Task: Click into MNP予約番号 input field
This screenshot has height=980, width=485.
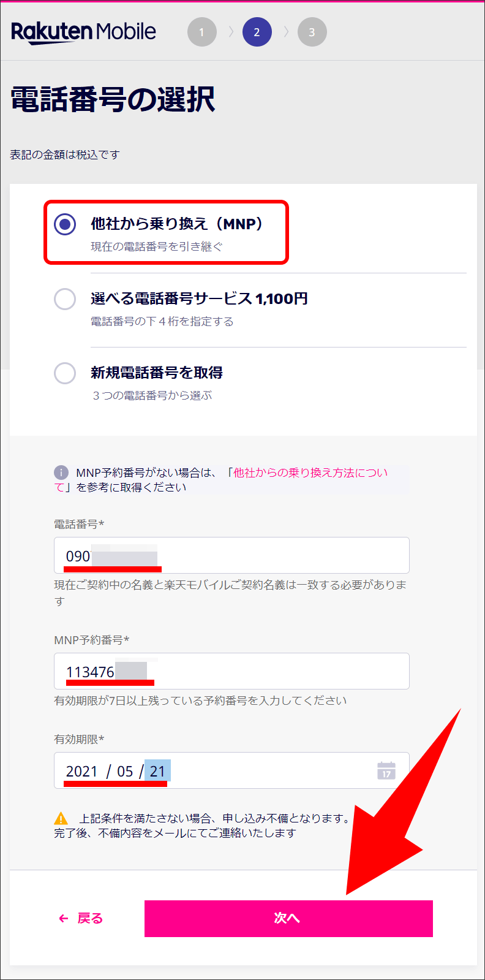Action: (x=231, y=671)
